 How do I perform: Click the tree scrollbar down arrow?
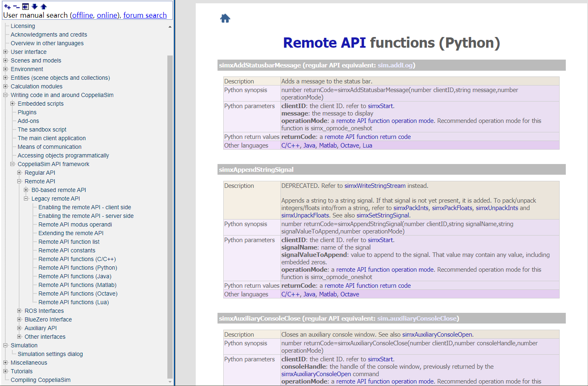[170, 382]
